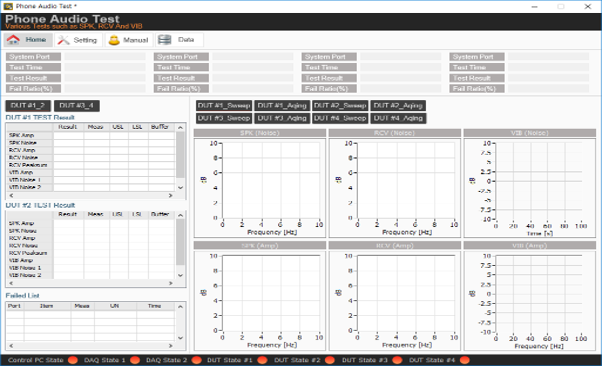The height and width of the screenshot is (366, 602).
Task: Show the DUT #4_Aging graphs
Action: point(398,118)
